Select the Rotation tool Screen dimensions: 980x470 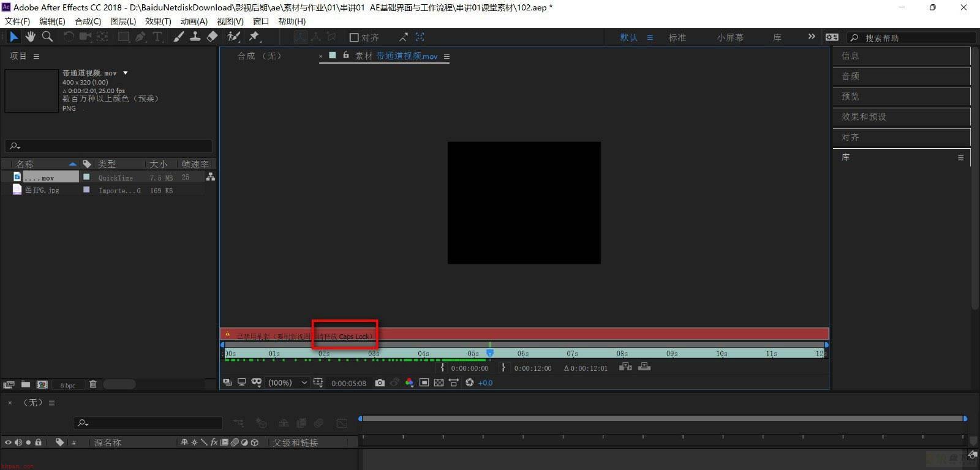[x=69, y=37]
